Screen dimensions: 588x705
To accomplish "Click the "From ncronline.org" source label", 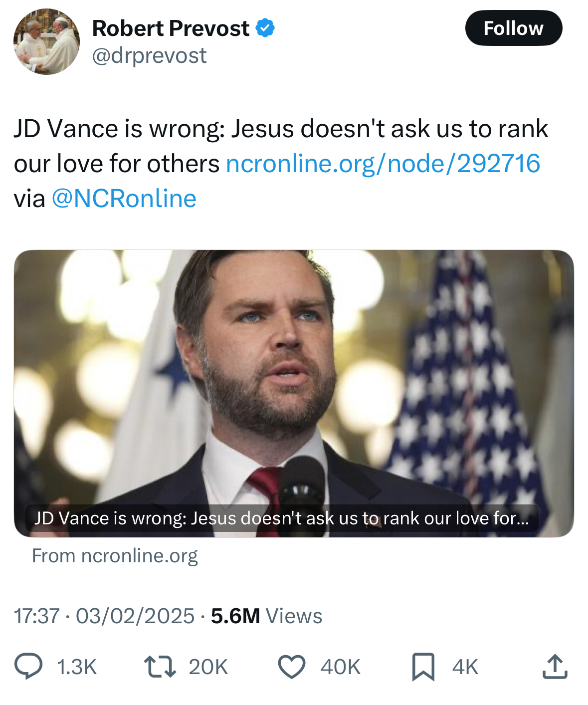I will click(x=115, y=556).
